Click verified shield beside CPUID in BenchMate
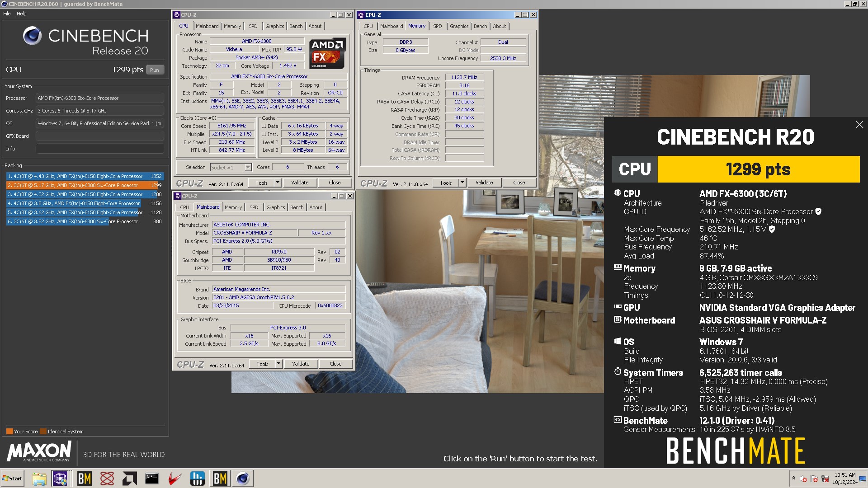The width and height of the screenshot is (868, 488). pyautogui.click(x=818, y=211)
